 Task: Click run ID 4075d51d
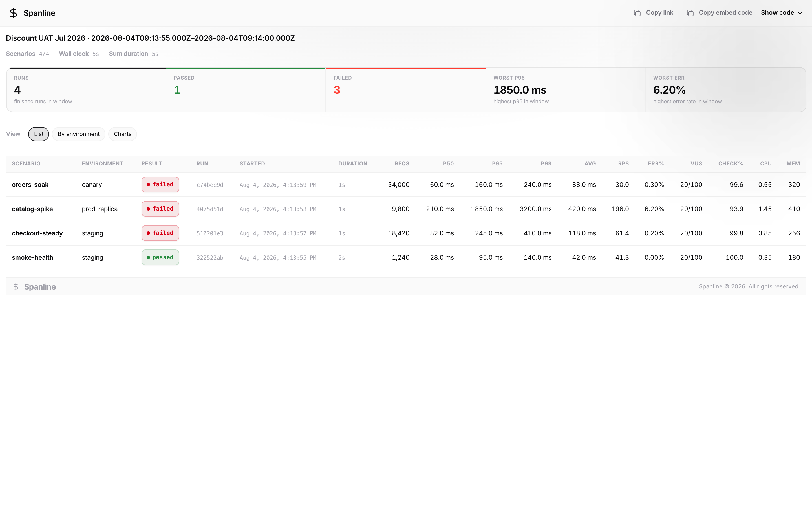pos(210,209)
